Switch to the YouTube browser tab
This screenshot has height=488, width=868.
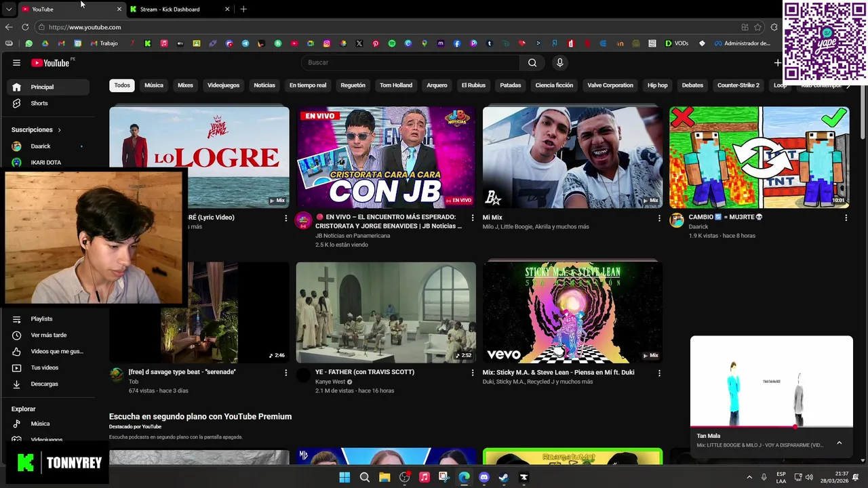[71, 9]
